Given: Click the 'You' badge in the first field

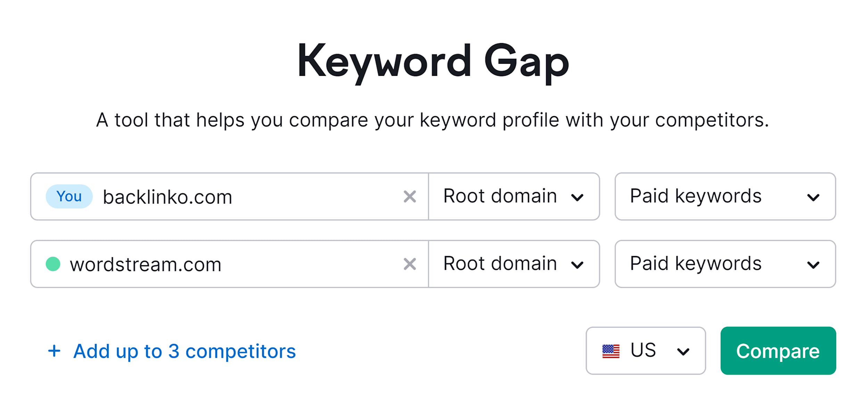Looking at the screenshot, I should pyautogui.click(x=69, y=196).
